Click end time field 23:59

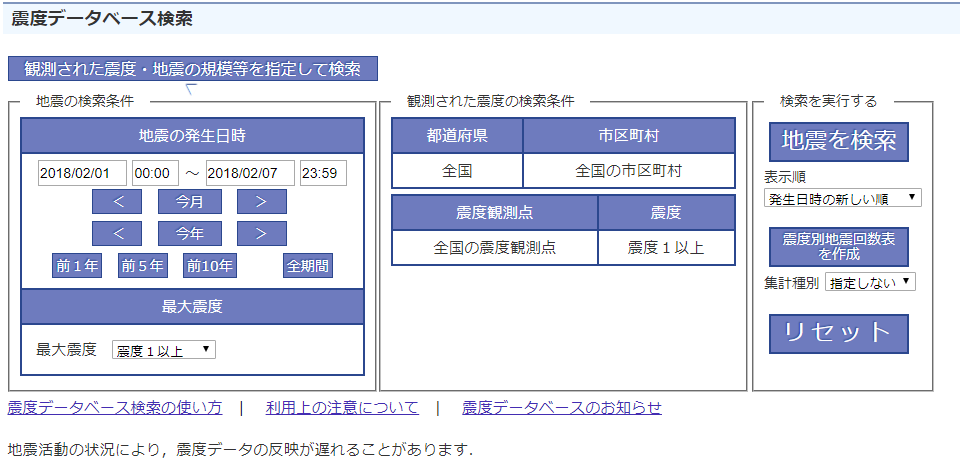322,173
